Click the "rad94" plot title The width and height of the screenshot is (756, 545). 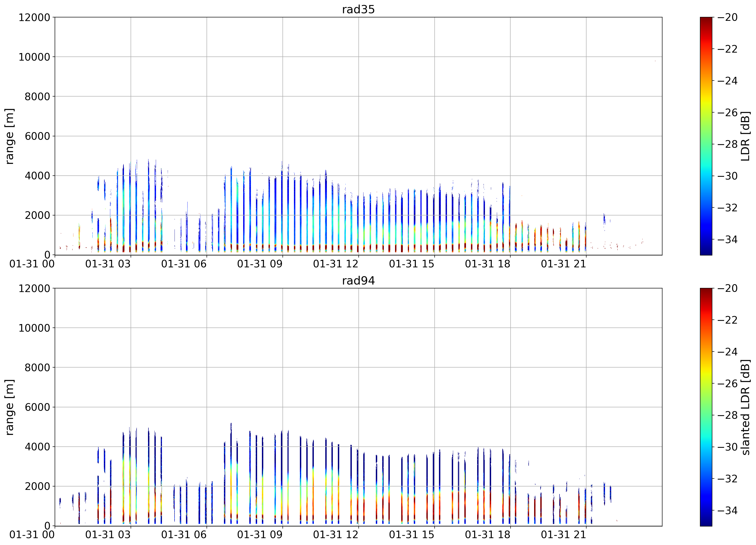[x=358, y=281]
